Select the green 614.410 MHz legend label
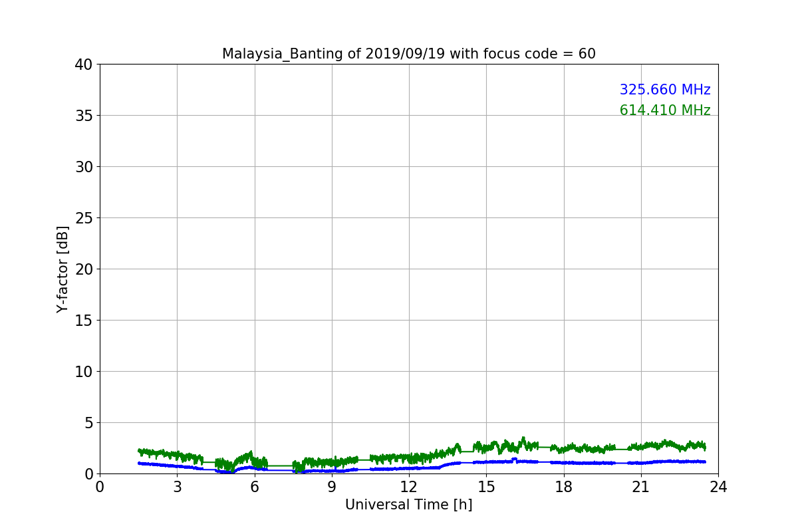This screenshot has width=798, height=532. 665,110
